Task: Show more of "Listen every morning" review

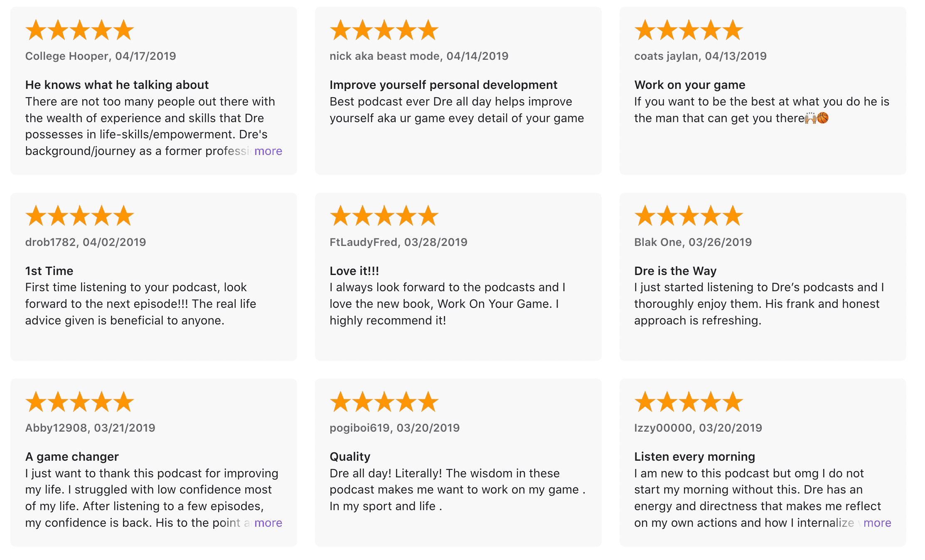Action: coord(877,523)
